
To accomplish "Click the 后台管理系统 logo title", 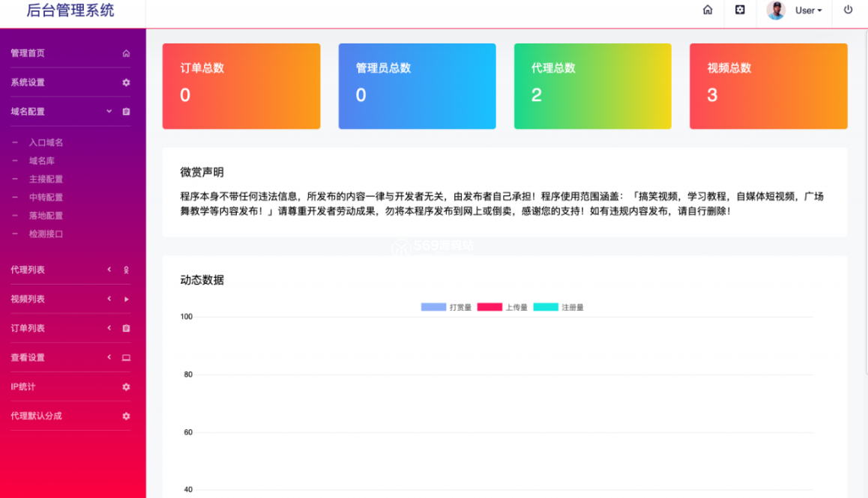I will click(70, 10).
